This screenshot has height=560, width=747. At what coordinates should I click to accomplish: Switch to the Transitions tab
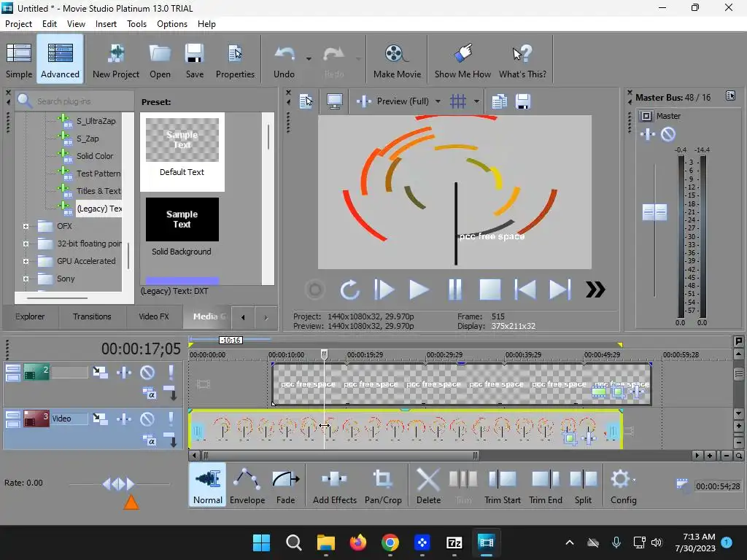click(92, 316)
